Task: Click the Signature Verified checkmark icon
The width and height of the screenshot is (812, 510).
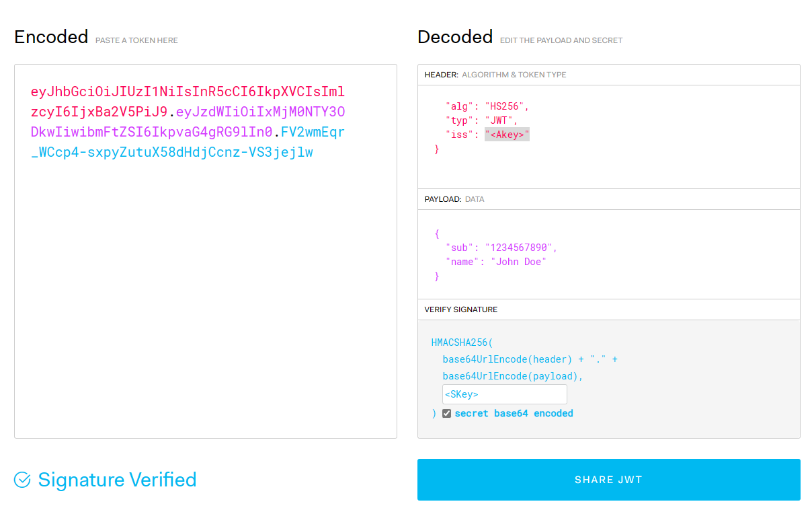Action: [22, 480]
